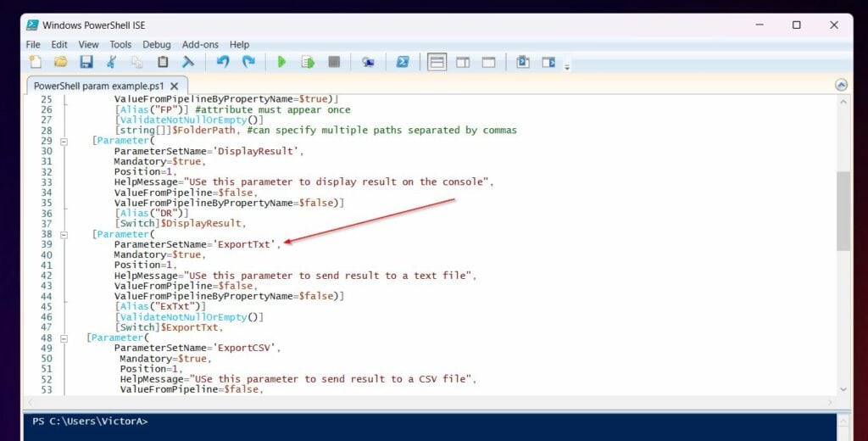
Task: Click the Show Command Add-on icon
Action: tap(548, 62)
